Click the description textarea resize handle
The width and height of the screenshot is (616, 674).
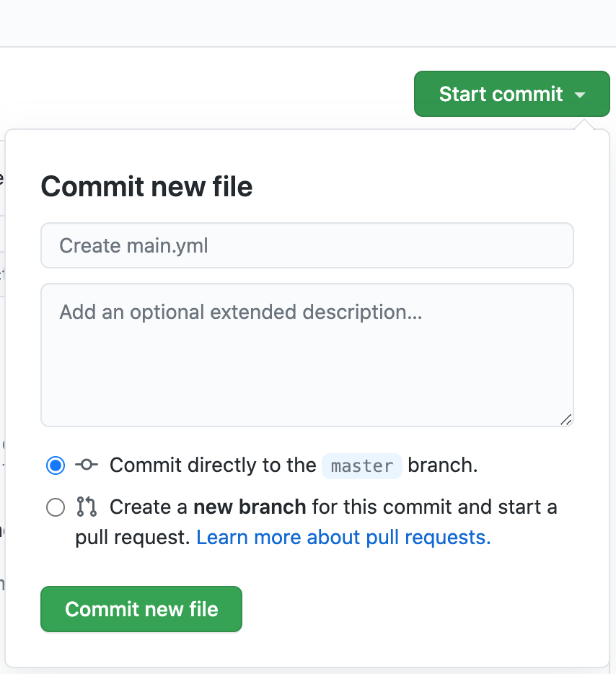[x=566, y=420]
